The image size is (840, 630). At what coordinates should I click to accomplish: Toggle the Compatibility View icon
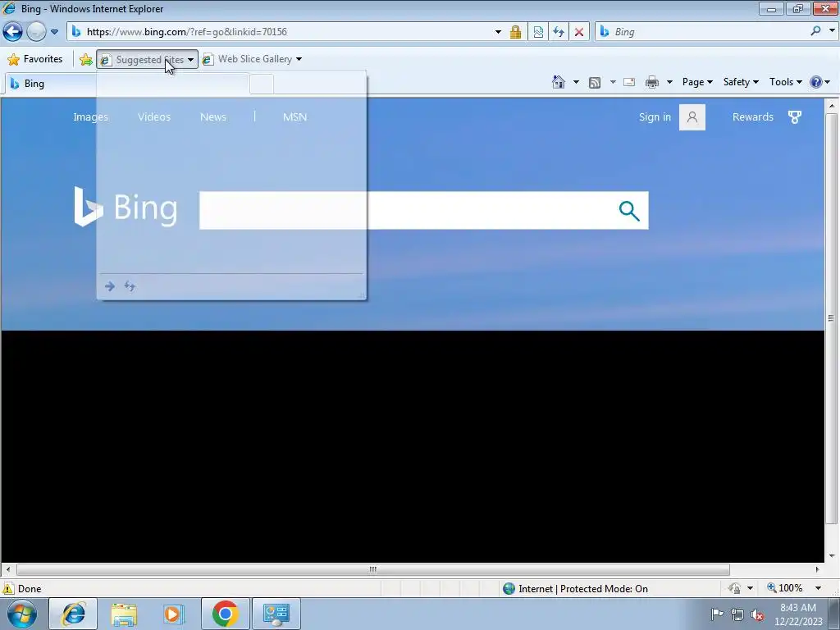[x=538, y=32]
